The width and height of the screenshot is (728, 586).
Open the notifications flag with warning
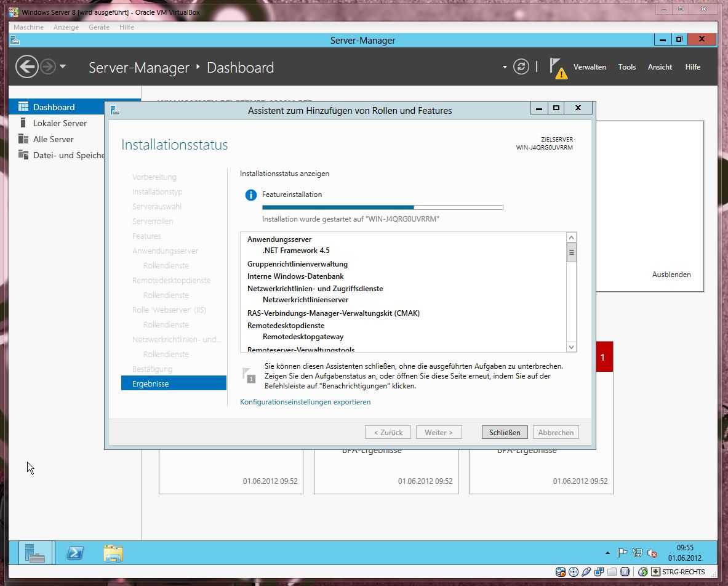point(558,68)
